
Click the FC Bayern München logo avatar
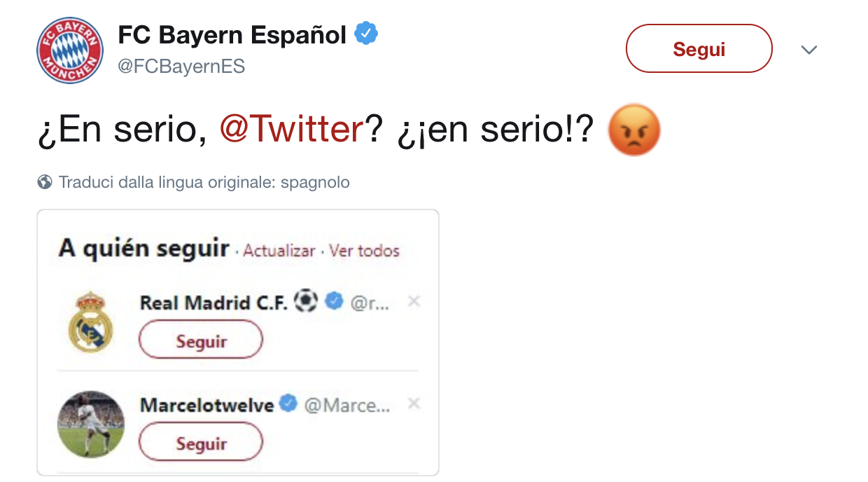pyautogui.click(x=70, y=50)
